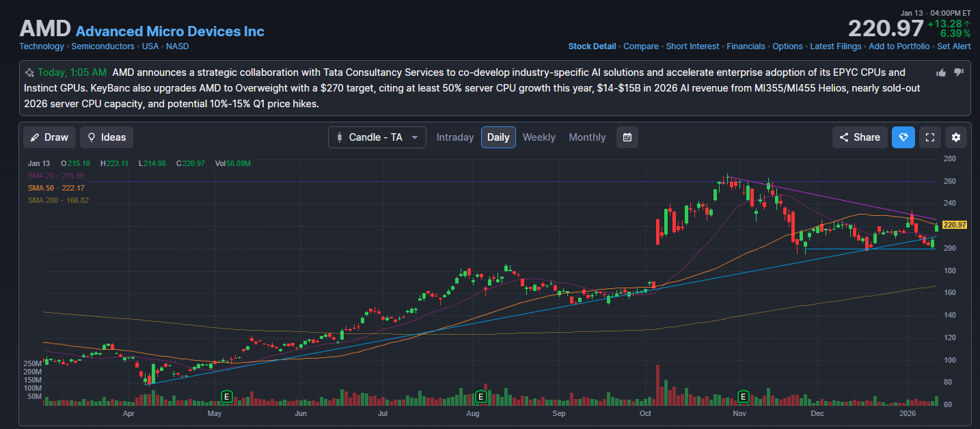Switch to Weekly timeframe
The height and width of the screenshot is (429, 980).
(x=539, y=137)
